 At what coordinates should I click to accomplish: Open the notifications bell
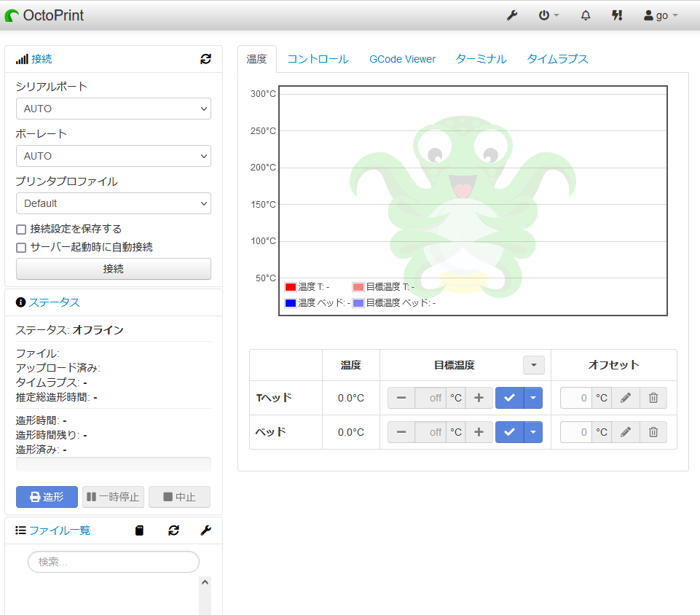click(x=585, y=15)
